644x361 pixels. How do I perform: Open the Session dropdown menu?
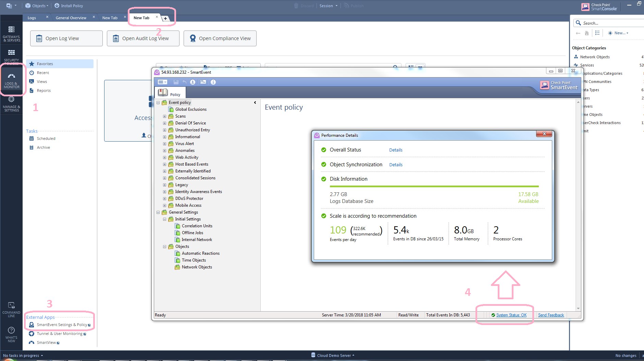coord(328,6)
